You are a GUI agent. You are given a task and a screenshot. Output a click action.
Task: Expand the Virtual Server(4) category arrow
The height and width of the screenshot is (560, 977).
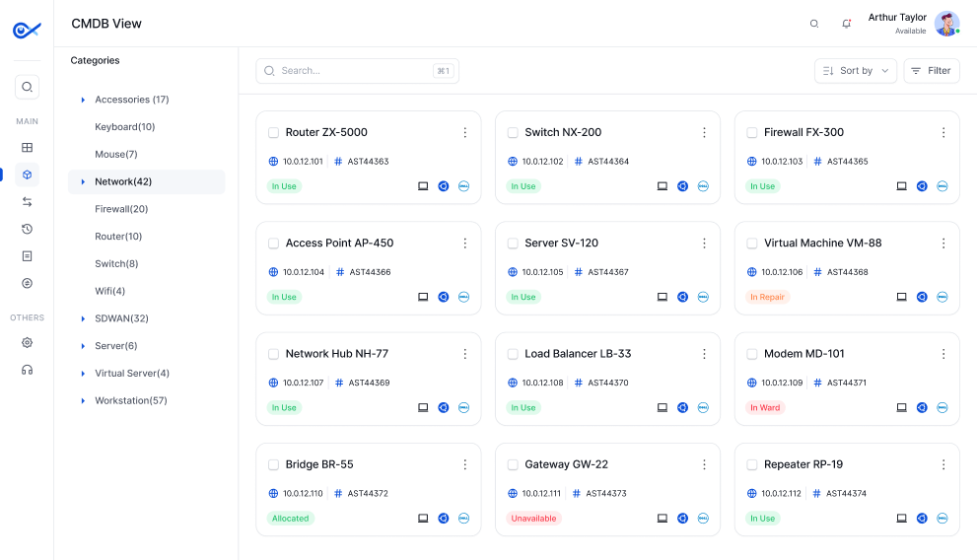tap(83, 374)
